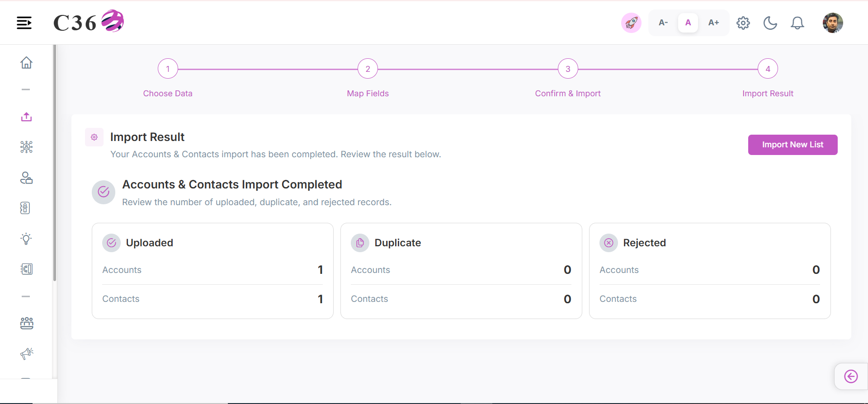The height and width of the screenshot is (404, 868).
Task: Click the Rejected card title
Action: (x=644, y=243)
